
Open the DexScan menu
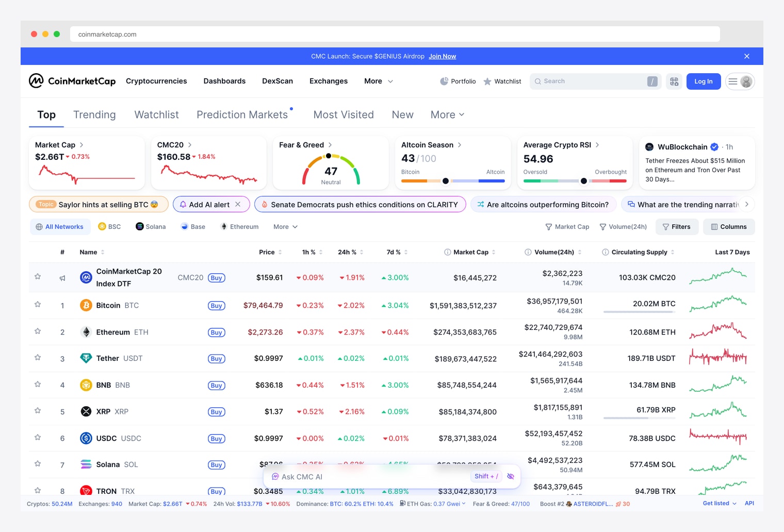[277, 81]
